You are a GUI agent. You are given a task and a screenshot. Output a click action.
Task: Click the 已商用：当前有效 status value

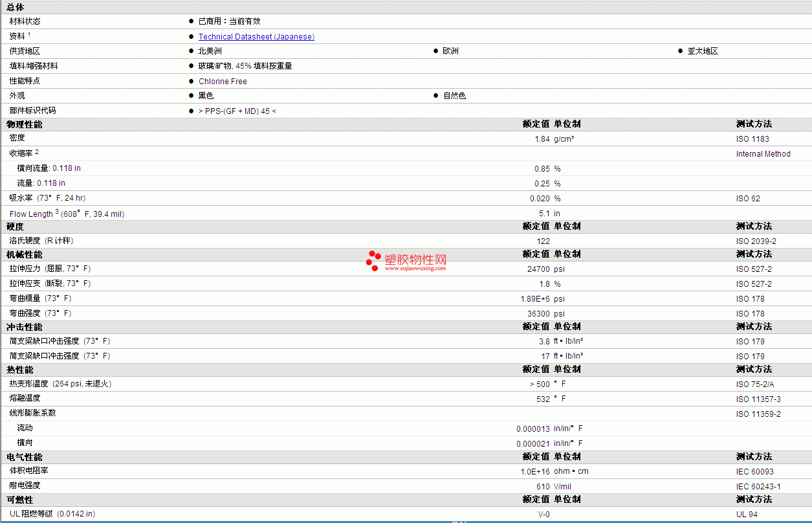coord(230,21)
